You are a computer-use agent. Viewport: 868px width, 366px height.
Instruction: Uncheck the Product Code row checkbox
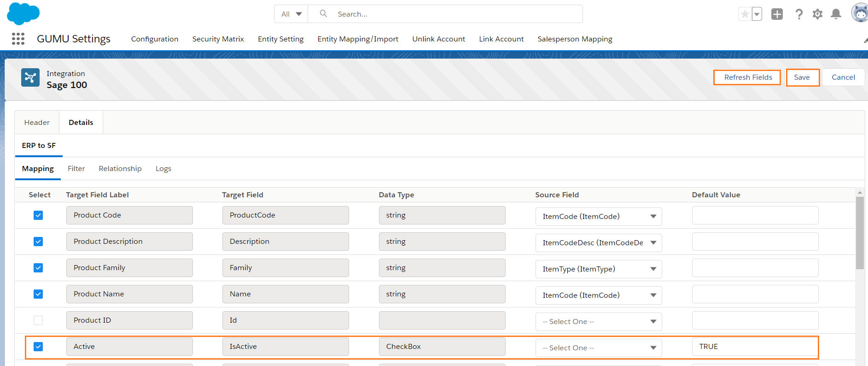pyautogui.click(x=38, y=215)
